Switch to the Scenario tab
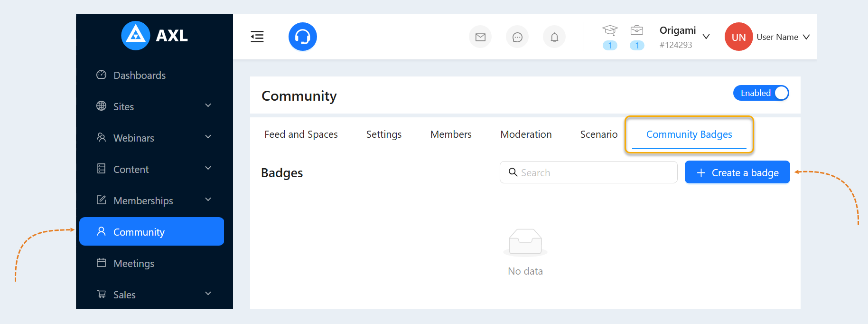The width and height of the screenshot is (868, 324). point(599,134)
